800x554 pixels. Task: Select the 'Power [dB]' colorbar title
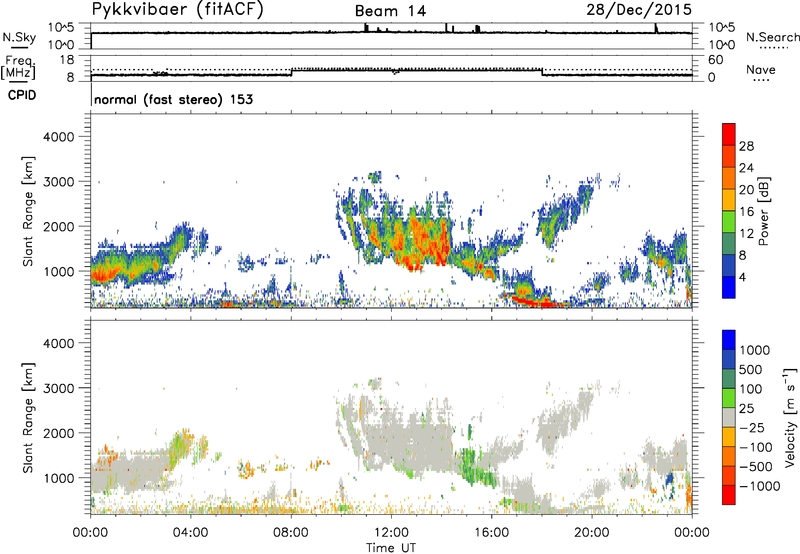click(x=763, y=211)
